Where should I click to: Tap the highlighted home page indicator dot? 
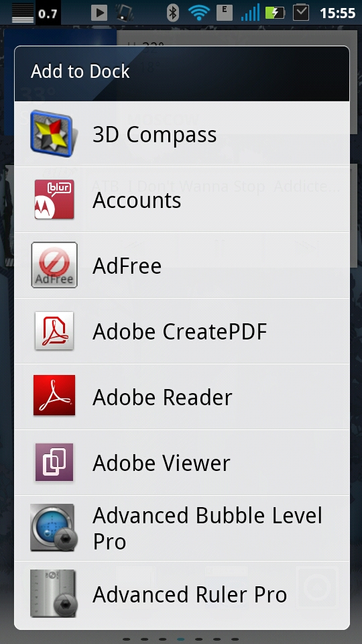coord(180,639)
